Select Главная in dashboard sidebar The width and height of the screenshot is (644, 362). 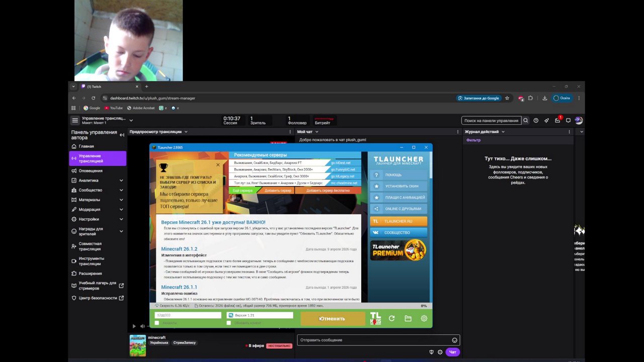coord(98,146)
